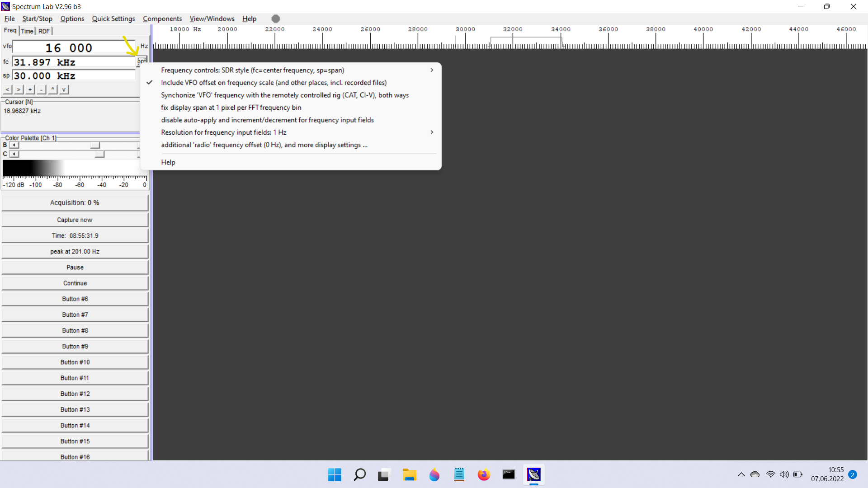Open Firefox from the taskbar
The height and width of the screenshot is (488, 868).
click(x=484, y=474)
